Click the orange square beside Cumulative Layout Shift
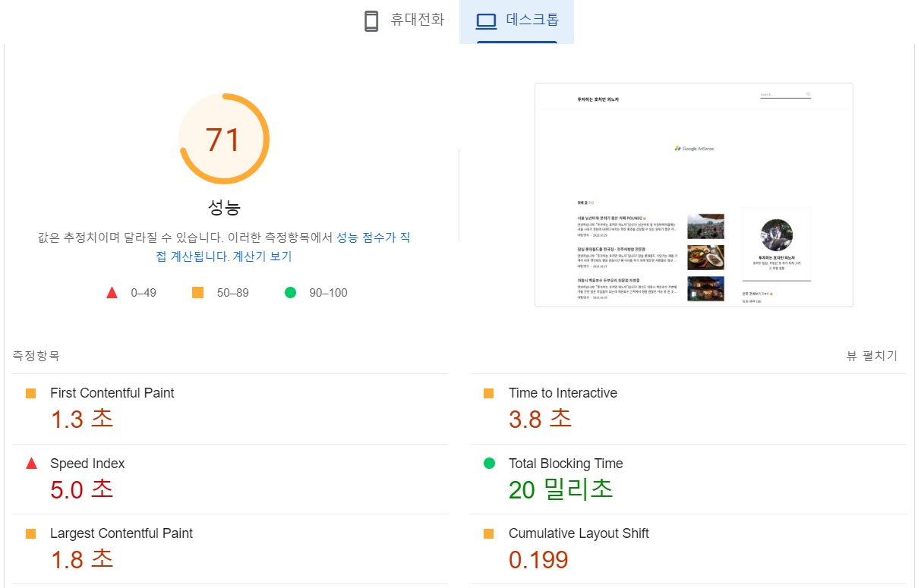The width and height of the screenshot is (918, 588). tap(491, 533)
